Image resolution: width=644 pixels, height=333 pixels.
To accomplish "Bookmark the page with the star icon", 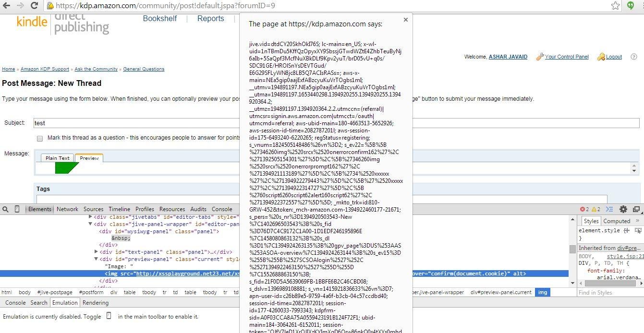I will point(616,6).
